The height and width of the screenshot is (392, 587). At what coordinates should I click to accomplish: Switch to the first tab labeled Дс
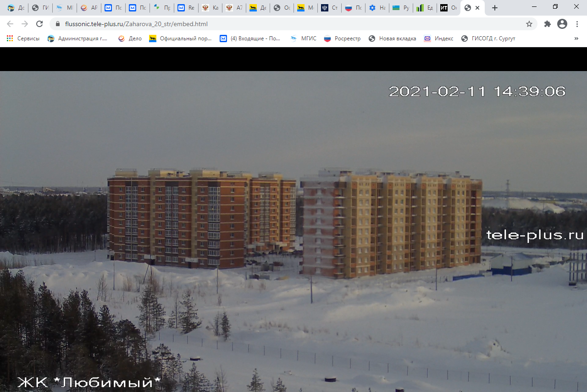[16, 8]
